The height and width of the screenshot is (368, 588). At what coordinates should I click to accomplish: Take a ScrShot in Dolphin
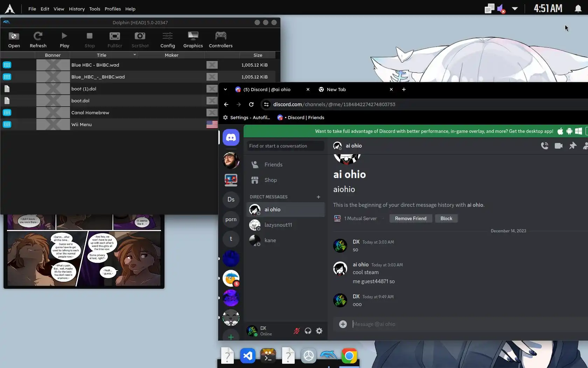(140, 40)
